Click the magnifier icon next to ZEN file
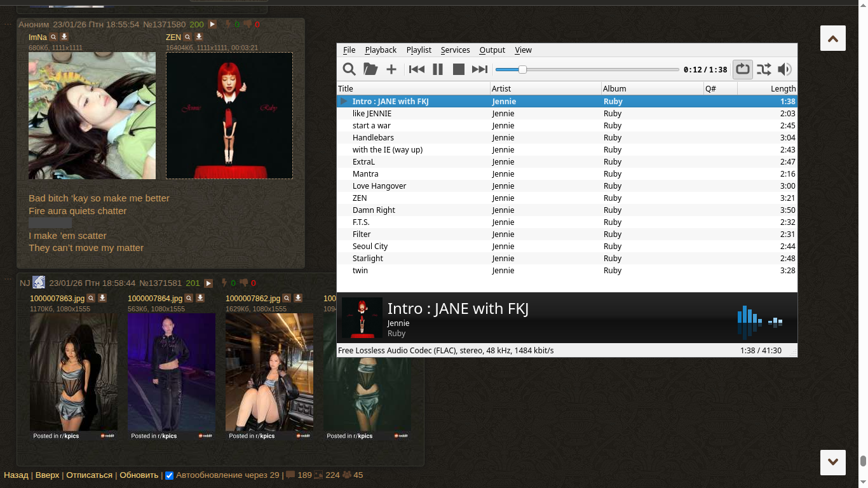This screenshot has width=868, height=488. 188,37
